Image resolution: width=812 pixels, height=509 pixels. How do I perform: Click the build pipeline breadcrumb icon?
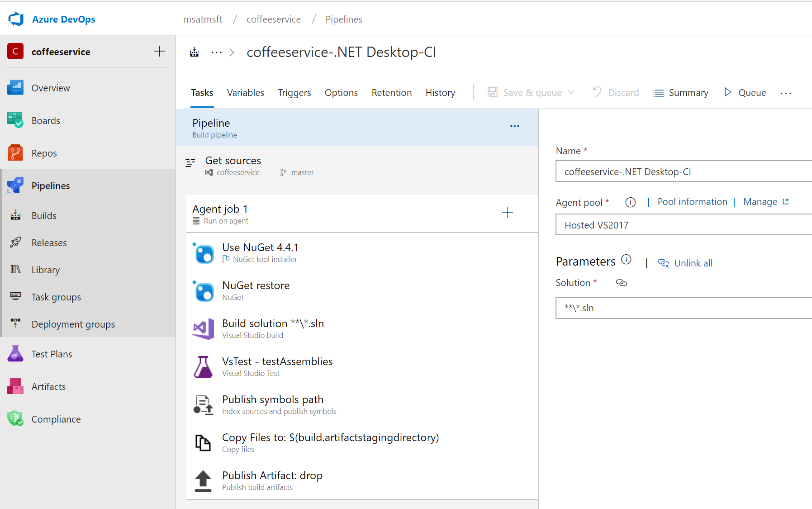click(x=195, y=52)
